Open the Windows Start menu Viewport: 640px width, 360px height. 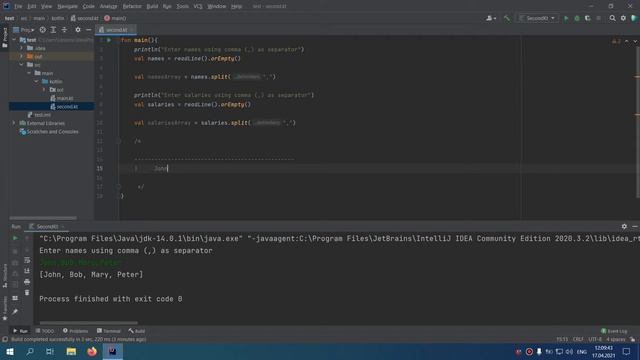click(x=10, y=351)
